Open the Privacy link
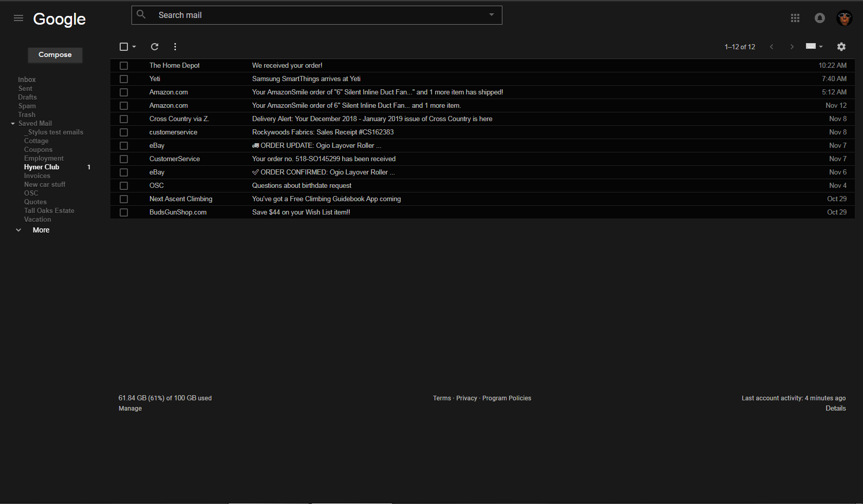Screen dimensions: 863x504 tap(466, 398)
